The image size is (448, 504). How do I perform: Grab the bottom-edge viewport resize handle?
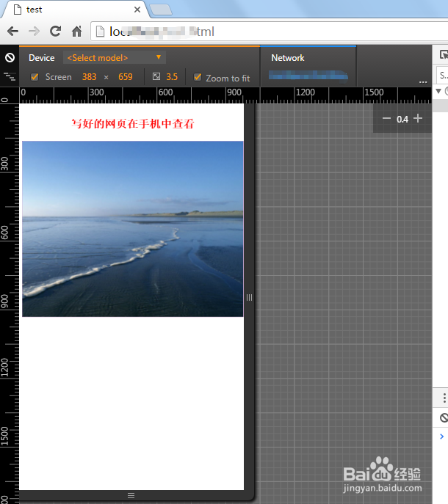[x=131, y=495]
